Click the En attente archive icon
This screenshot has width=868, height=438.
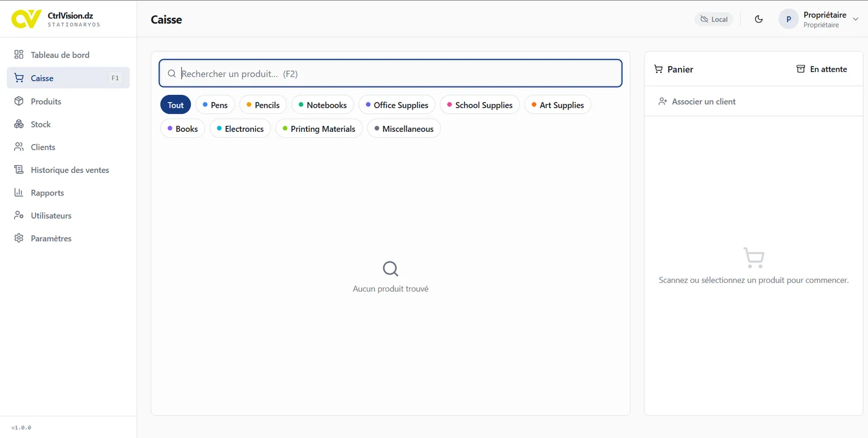click(801, 69)
